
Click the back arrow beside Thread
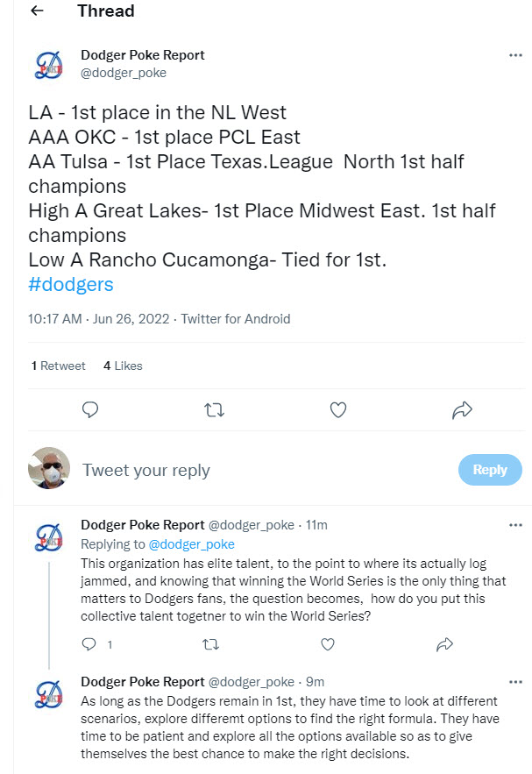[x=36, y=11]
